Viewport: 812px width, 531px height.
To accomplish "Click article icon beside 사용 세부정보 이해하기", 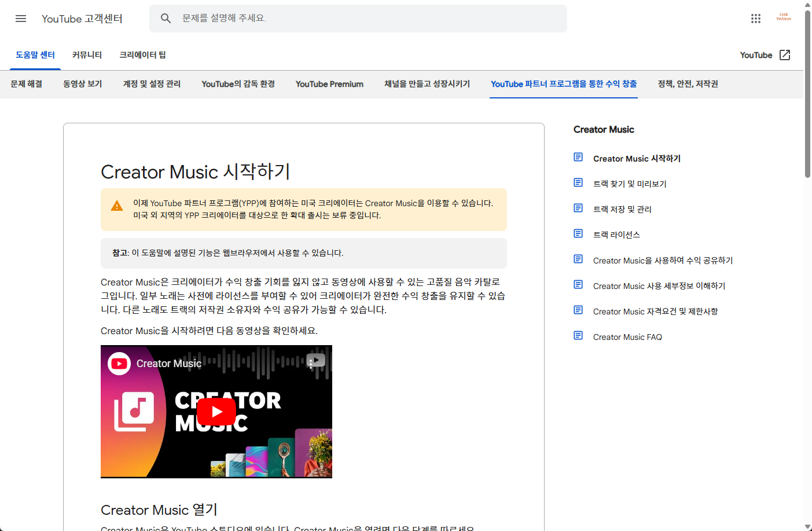I will 578,284.
